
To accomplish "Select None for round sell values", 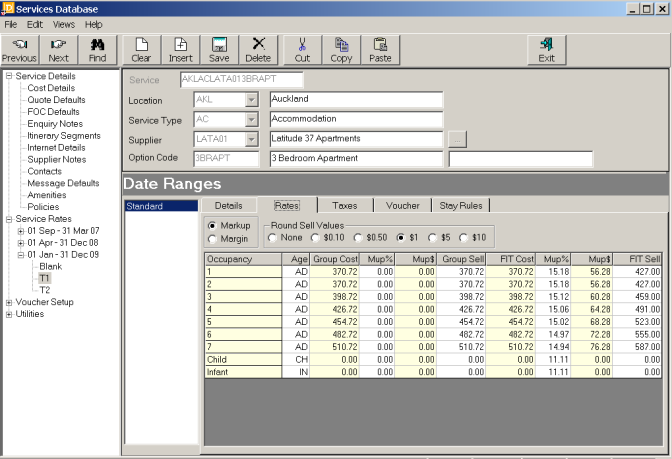I will (x=273, y=237).
